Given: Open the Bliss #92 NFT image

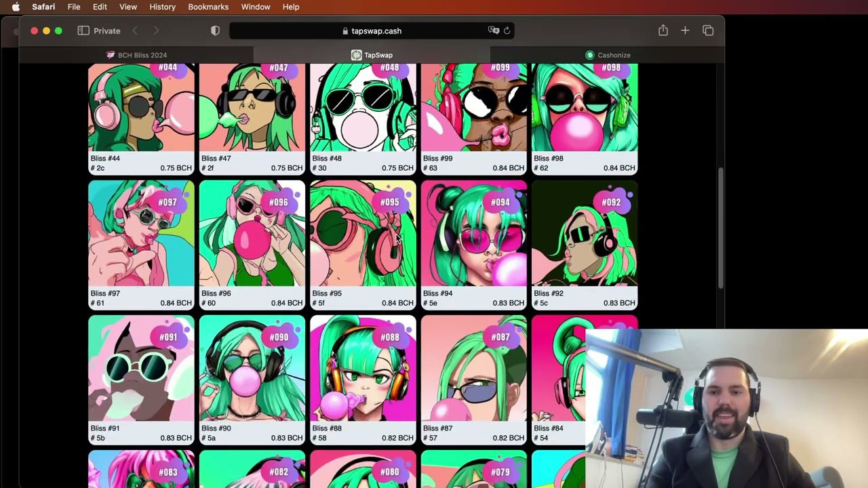Looking at the screenshot, I should tap(585, 233).
